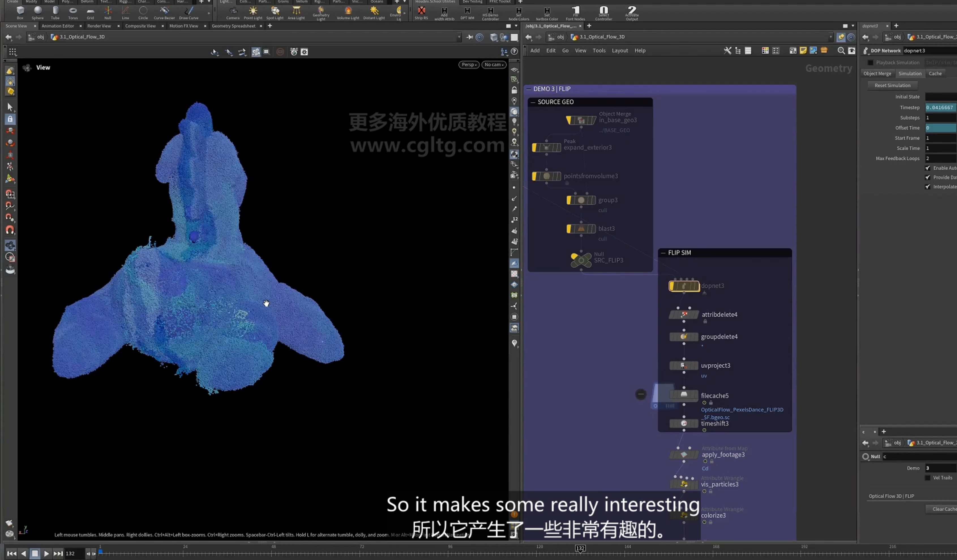957x560 pixels.
Task: Click the Activate Output shelf tool
Action: (632, 13)
